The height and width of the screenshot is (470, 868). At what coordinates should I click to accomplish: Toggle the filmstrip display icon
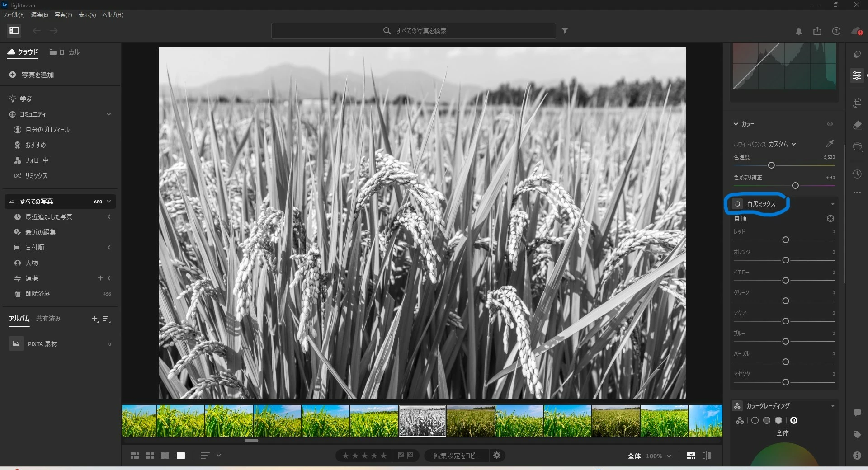(691, 456)
